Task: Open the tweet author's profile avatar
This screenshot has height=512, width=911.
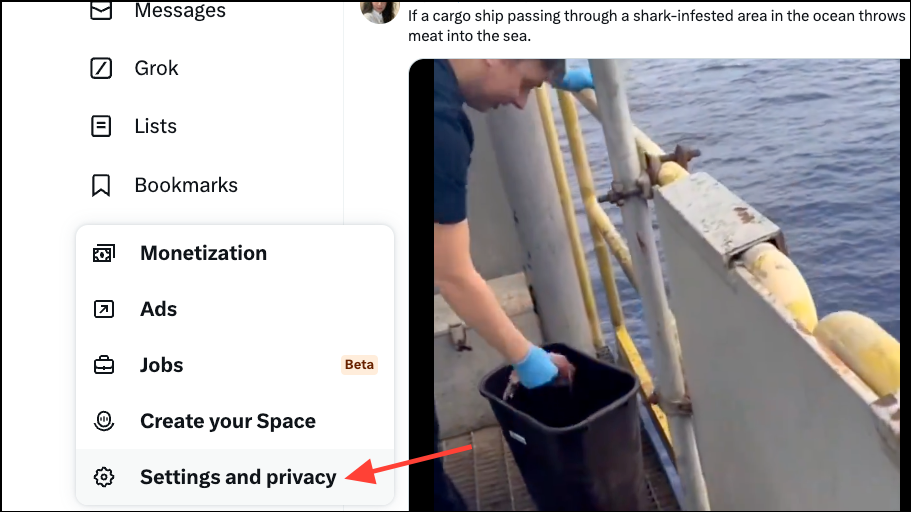Action: point(379,12)
